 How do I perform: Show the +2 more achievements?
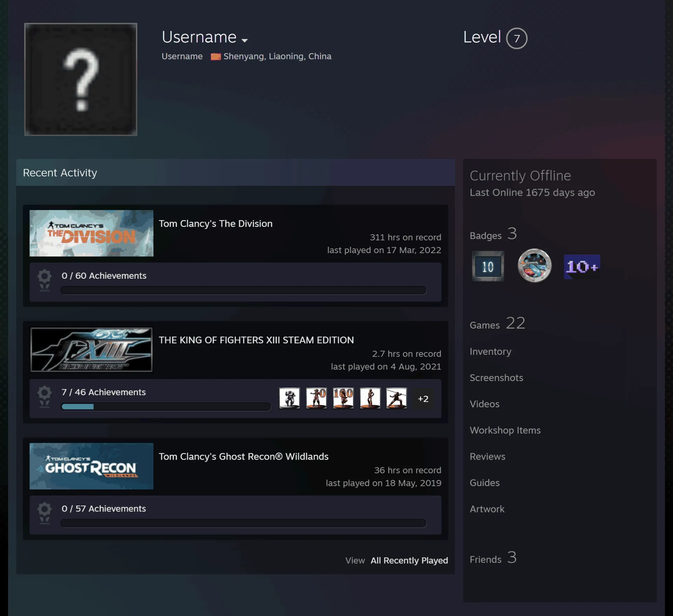click(x=423, y=399)
